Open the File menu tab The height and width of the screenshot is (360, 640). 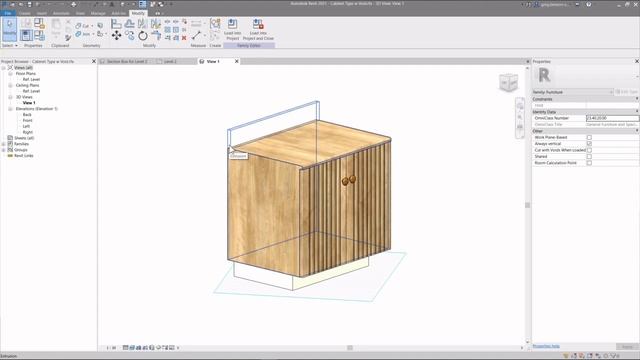[x=8, y=13]
